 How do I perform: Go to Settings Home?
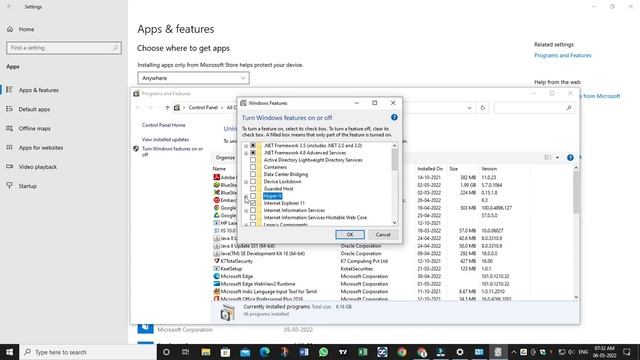click(26, 29)
